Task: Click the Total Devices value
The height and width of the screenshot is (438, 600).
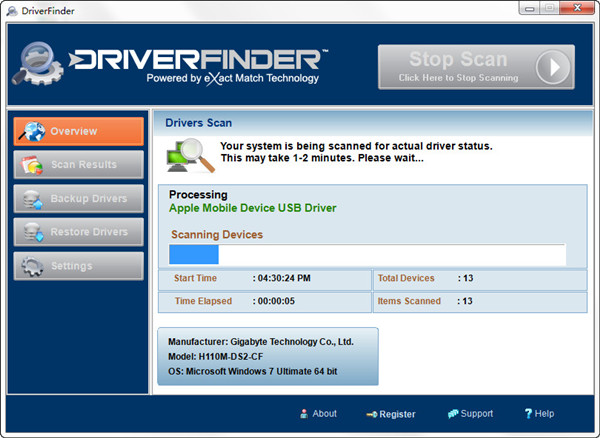Action: (x=468, y=278)
